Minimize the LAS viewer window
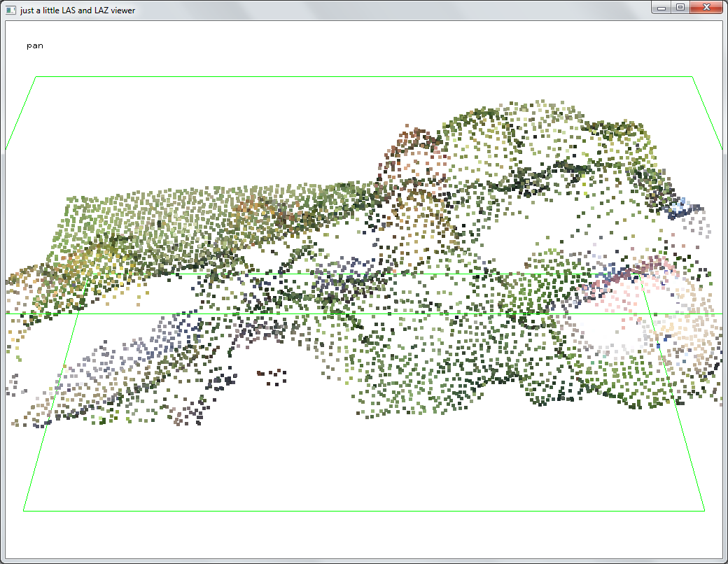The image size is (728, 564). click(x=661, y=8)
